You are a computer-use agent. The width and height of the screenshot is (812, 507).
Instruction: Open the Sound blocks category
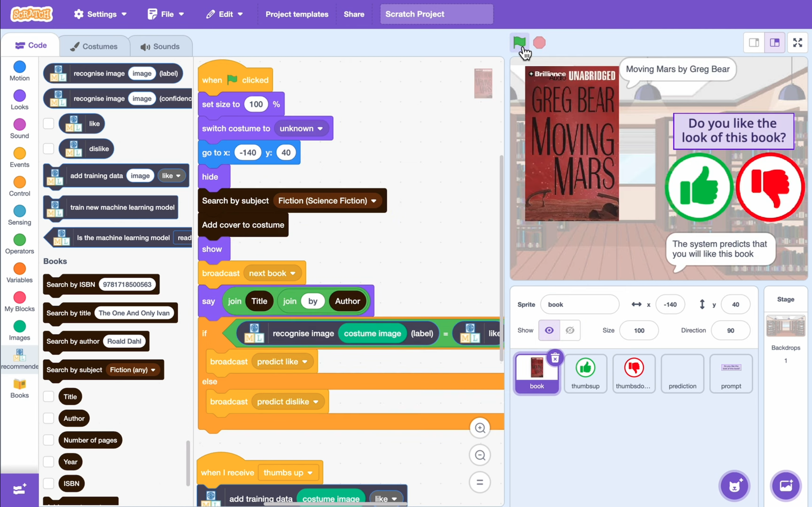[x=19, y=129]
